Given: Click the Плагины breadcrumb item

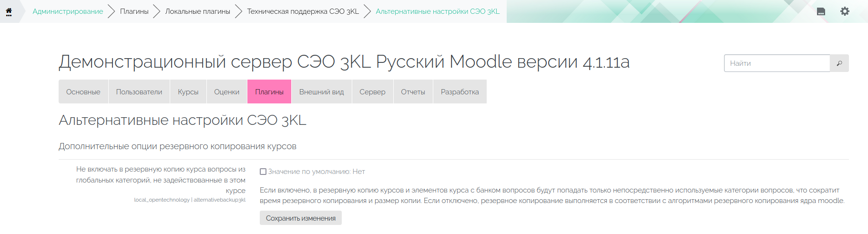Looking at the screenshot, I should pos(134,11).
